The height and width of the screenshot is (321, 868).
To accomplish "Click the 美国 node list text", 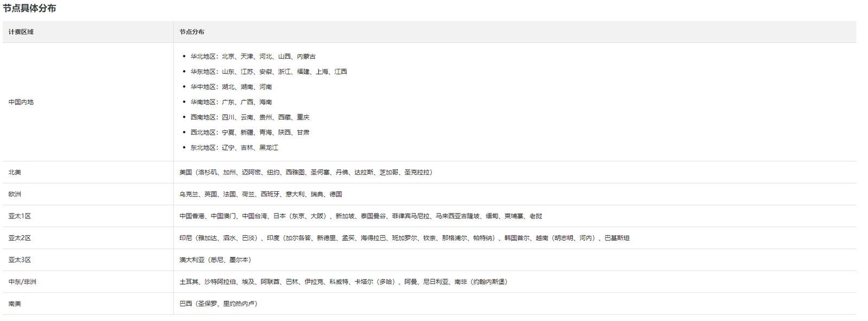I will coord(306,172).
